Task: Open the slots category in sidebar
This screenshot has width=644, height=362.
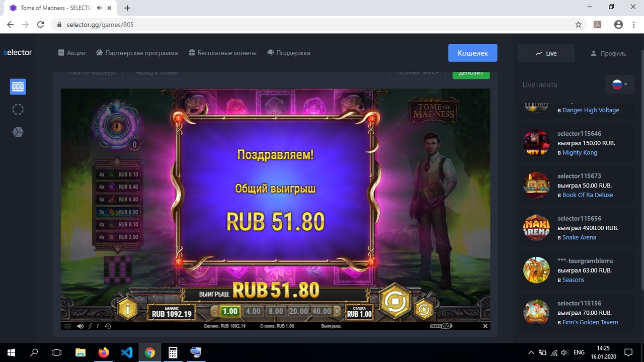Action: 18,86
